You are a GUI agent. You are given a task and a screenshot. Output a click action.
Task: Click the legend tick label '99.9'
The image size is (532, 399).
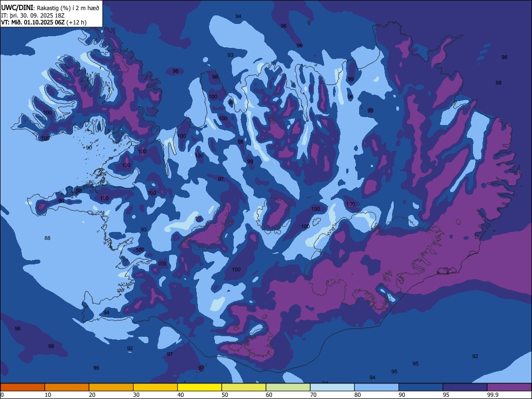point(493,395)
